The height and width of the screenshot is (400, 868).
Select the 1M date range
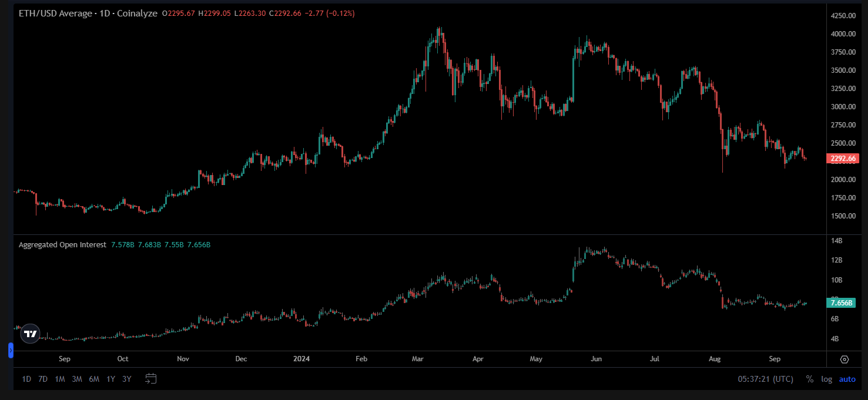59,379
